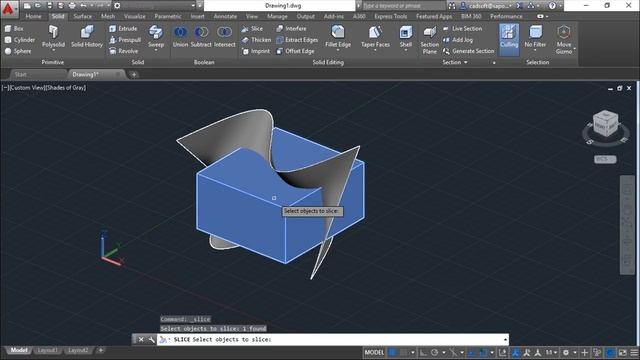Activate the Revolve tool

click(x=123, y=51)
